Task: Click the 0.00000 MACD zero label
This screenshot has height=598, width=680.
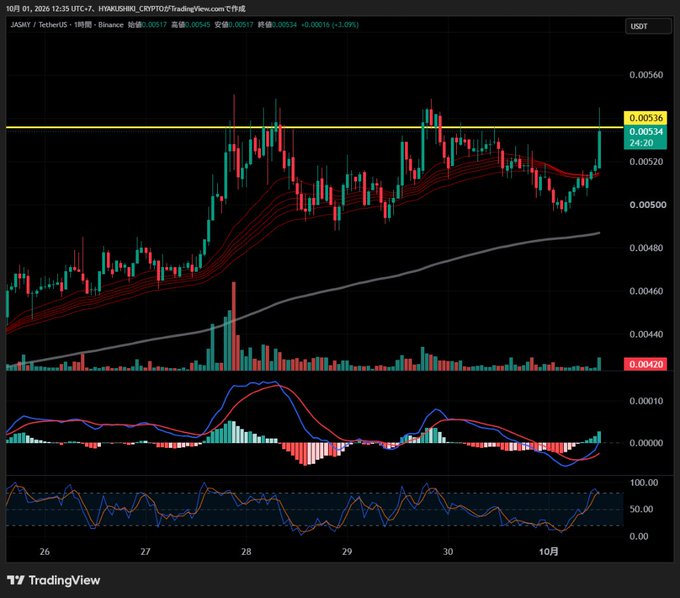Action: (646, 443)
